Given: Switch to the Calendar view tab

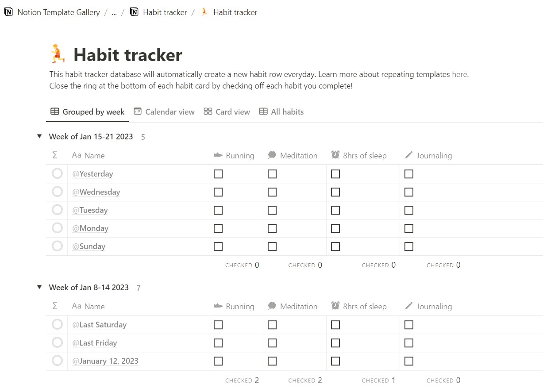Looking at the screenshot, I should [164, 112].
